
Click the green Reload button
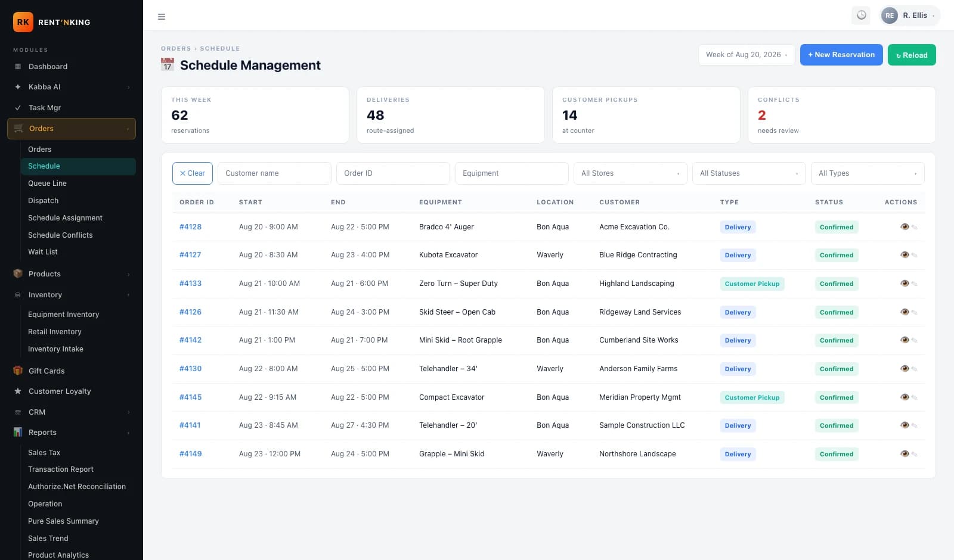912,55
